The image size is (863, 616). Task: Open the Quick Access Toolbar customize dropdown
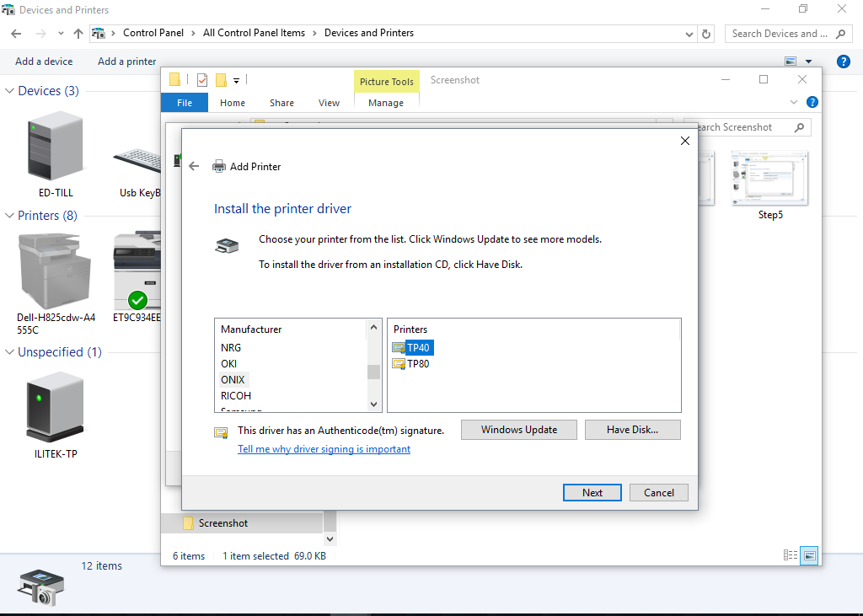click(x=237, y=81)
